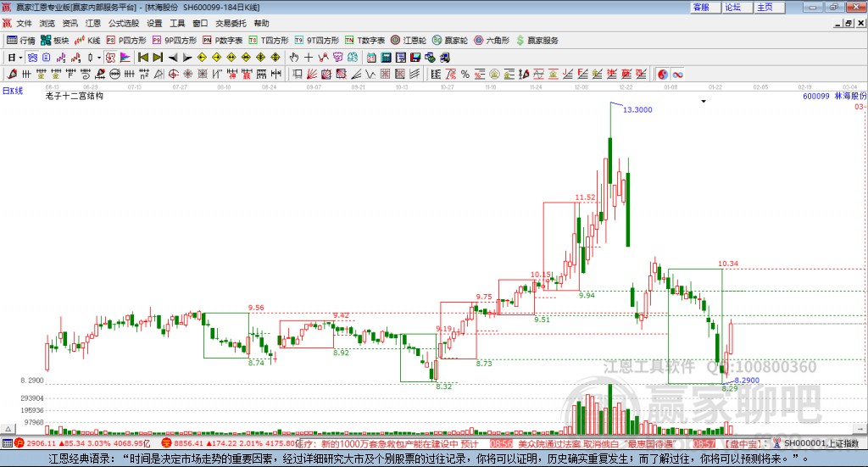Select the crosshair cursor tool
This screenshot has width=868, height=467.
coord(309,58)
